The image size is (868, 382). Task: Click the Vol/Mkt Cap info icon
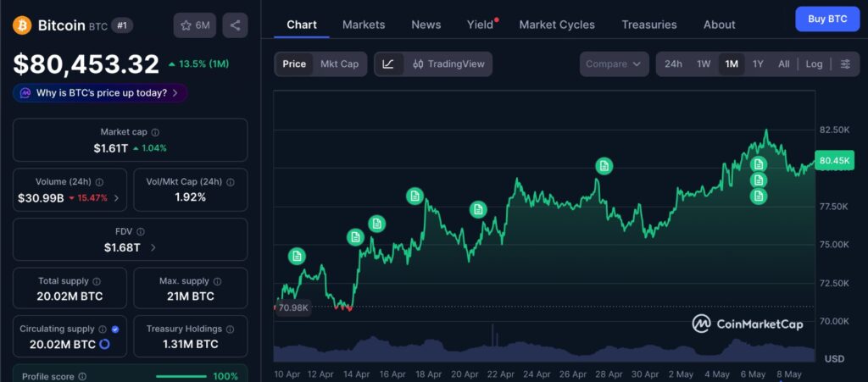point(231,182)
